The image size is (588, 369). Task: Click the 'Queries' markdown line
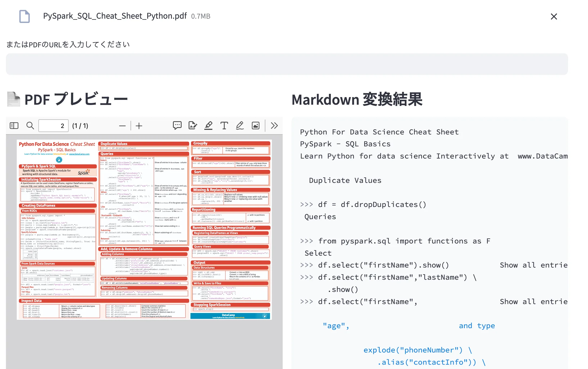coord(320,217)
